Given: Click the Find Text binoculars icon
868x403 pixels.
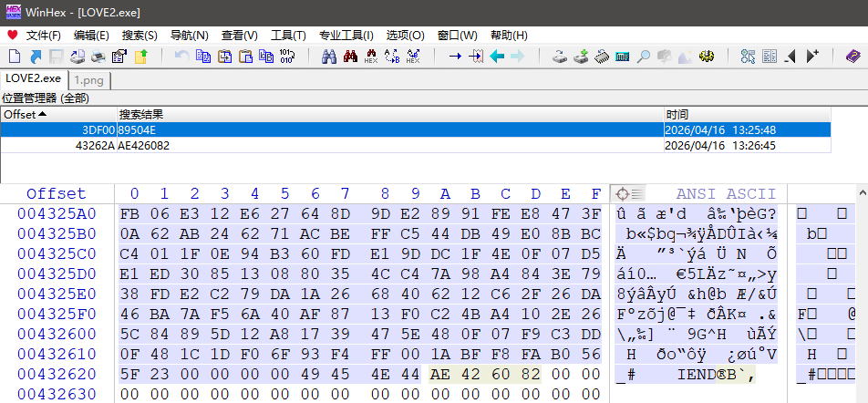Looking at the screenshot, I should pos(329,57).
